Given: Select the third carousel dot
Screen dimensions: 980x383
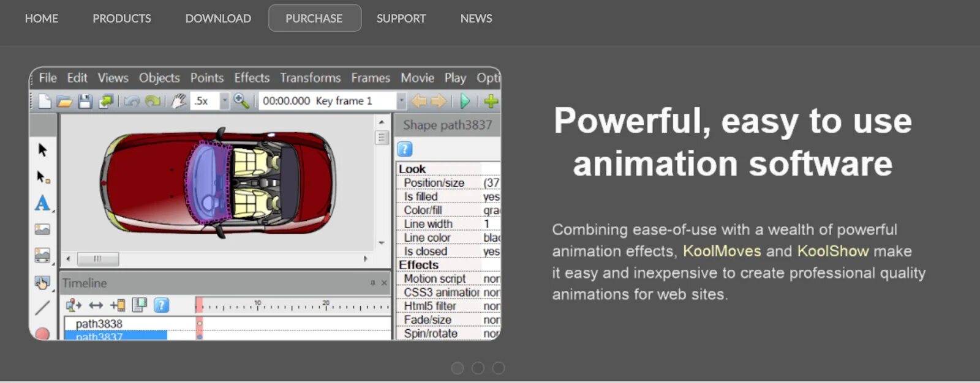Looking at the screenshot, I should click(499, 368).
